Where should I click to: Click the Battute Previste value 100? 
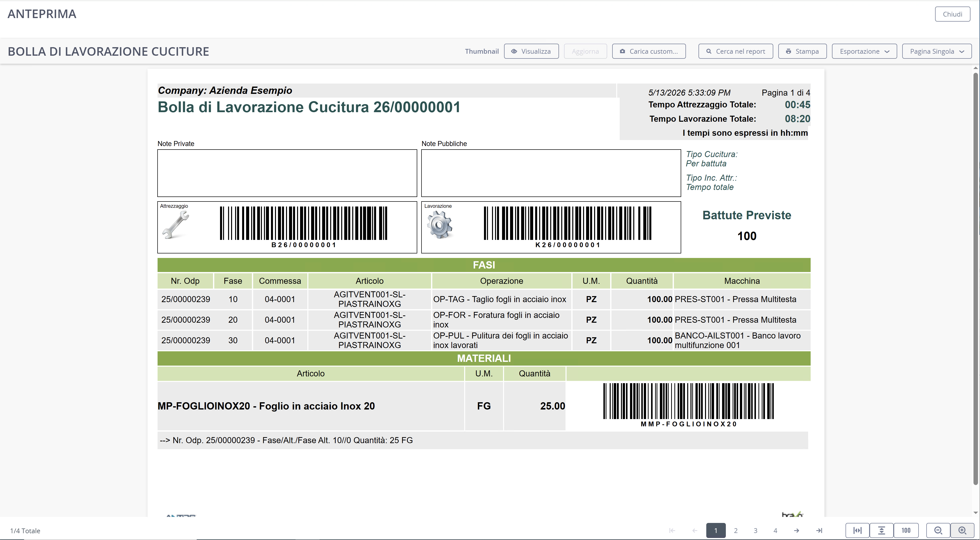pyautogui.click(x=747, y=236)
